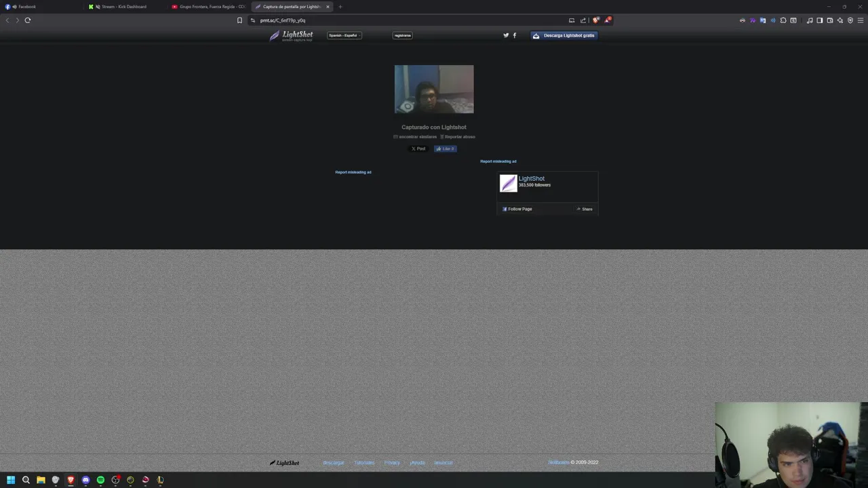Click Skillbrains footer link

pyautogui.click(x=559, y=462)
